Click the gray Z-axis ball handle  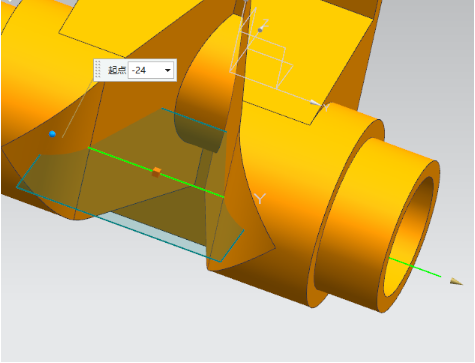click(x=260, y=30)
